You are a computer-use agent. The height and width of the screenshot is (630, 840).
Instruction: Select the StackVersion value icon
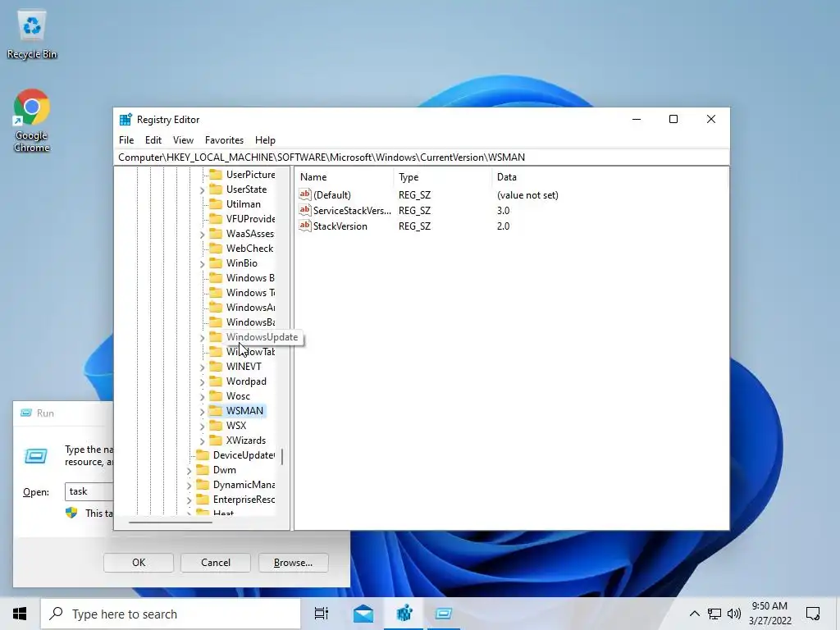click(305, 226)
